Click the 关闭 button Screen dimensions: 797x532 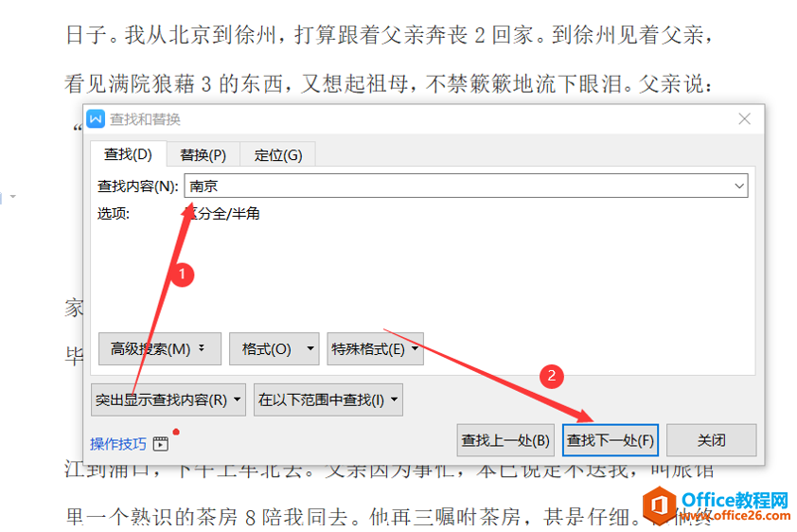tap(711, 440)
